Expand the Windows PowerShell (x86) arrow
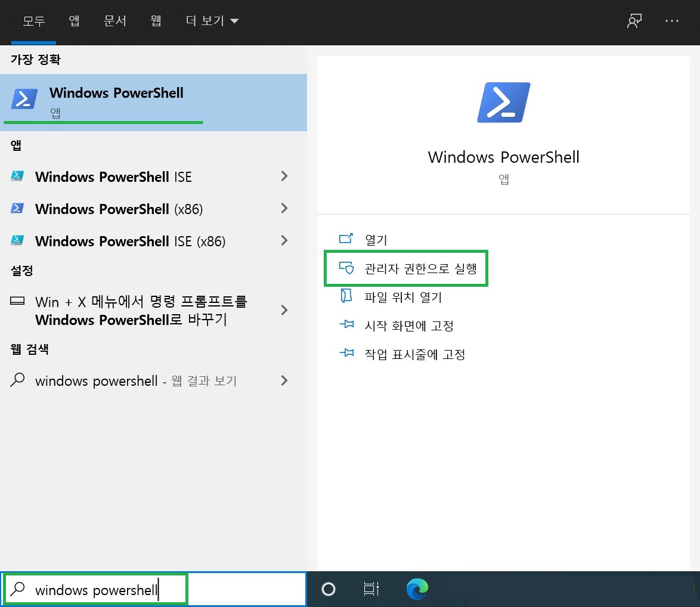This screenshot has height=607, width=700. pyautogui.click(x=284, y=209)
